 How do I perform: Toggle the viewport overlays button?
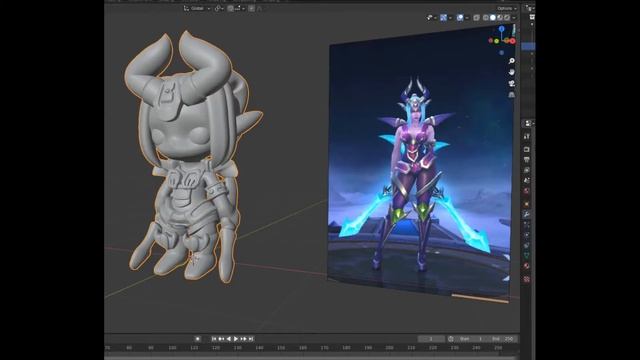click(460, 18)
